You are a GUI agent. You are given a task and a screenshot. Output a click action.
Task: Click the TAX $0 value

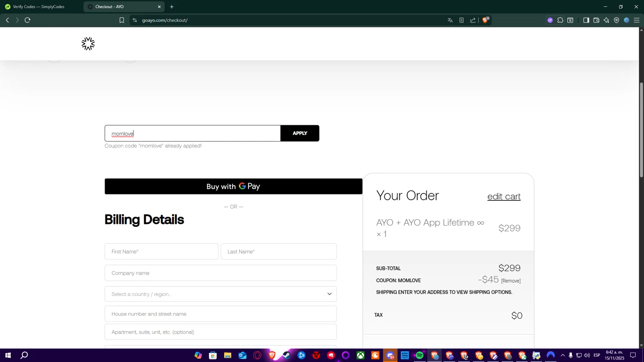click(517, 316)
